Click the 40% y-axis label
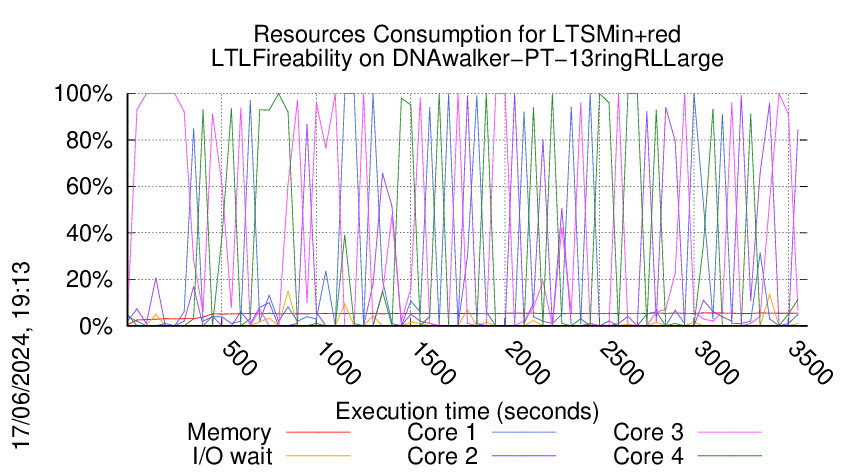The height and width of the screenshot is (475, 850). (89, 233)
